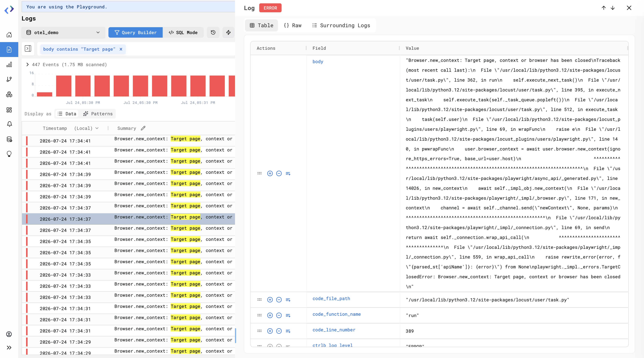Display results as Patterns
The width and height of the screenshot is (644, 358).
[x=98, y=114]
